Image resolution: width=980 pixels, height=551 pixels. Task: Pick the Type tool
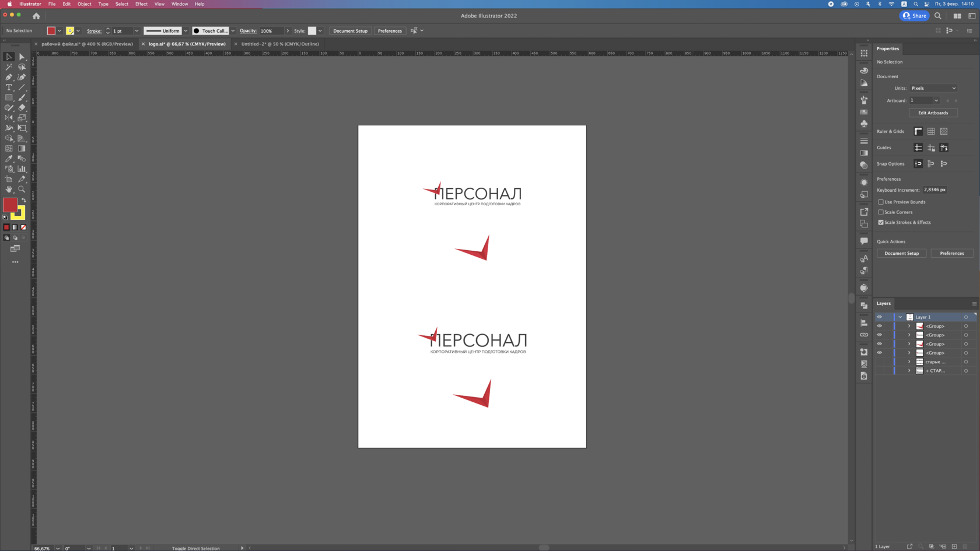[x=9, y=87]
